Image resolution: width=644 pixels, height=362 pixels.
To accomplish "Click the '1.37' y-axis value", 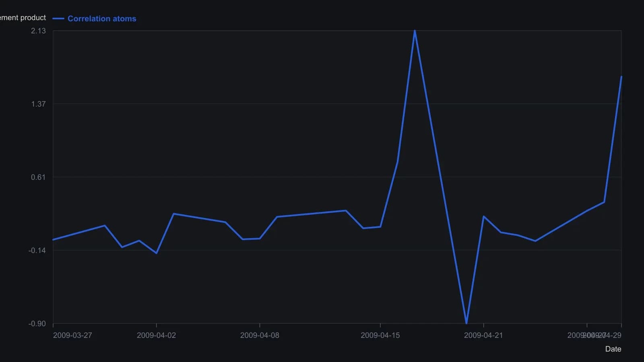I will point(38,104).
